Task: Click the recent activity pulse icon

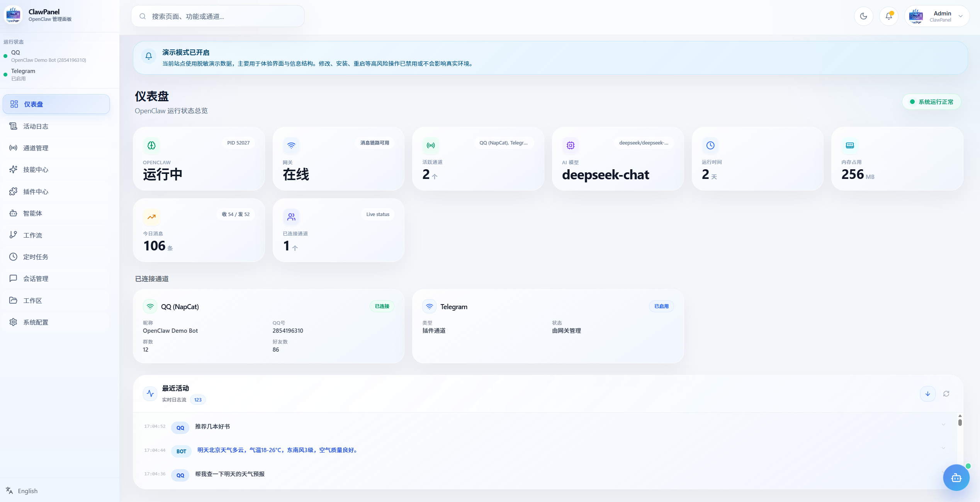Action: (x=150, y=394)
